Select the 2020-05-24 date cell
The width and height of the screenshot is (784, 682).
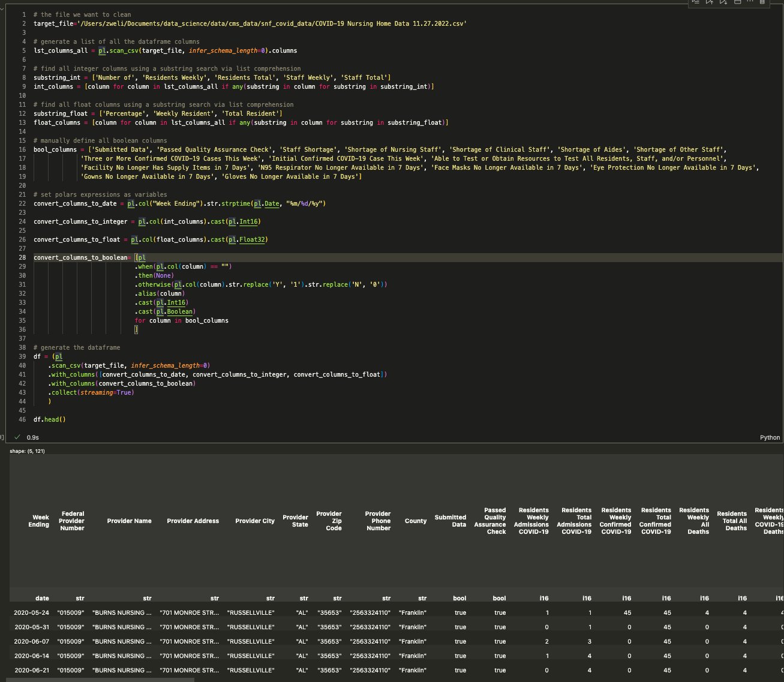(x=31, y=612)
